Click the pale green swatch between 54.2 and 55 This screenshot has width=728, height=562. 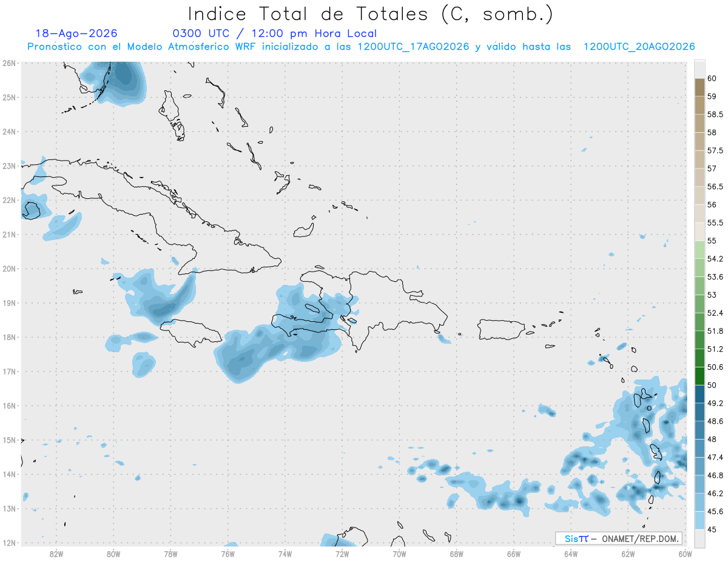[x=699, y=250]
